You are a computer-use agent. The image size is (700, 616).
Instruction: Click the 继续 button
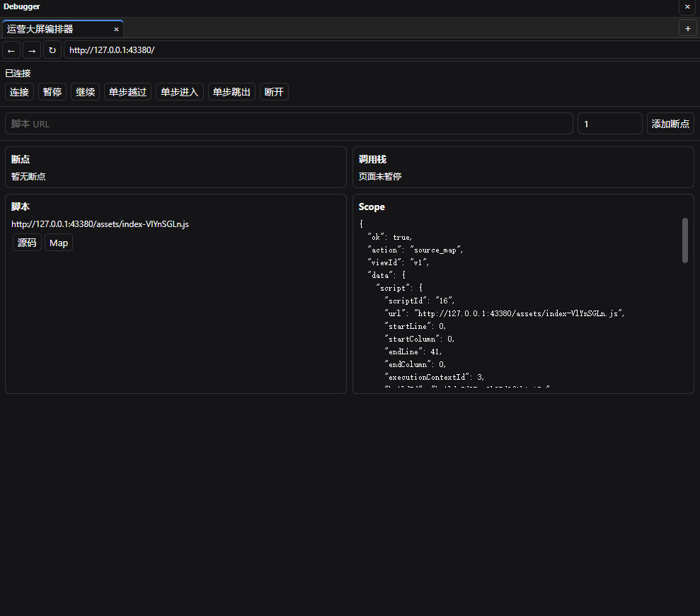[85, 92]
